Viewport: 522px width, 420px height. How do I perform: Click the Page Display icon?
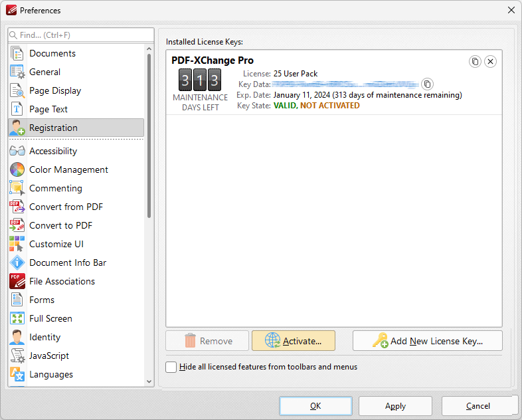(17, 90)
